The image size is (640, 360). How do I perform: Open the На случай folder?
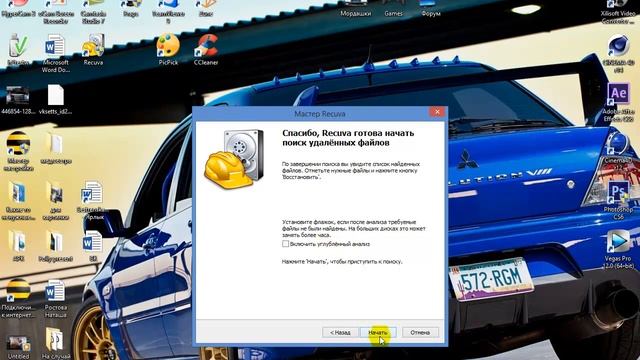point(56,344)
